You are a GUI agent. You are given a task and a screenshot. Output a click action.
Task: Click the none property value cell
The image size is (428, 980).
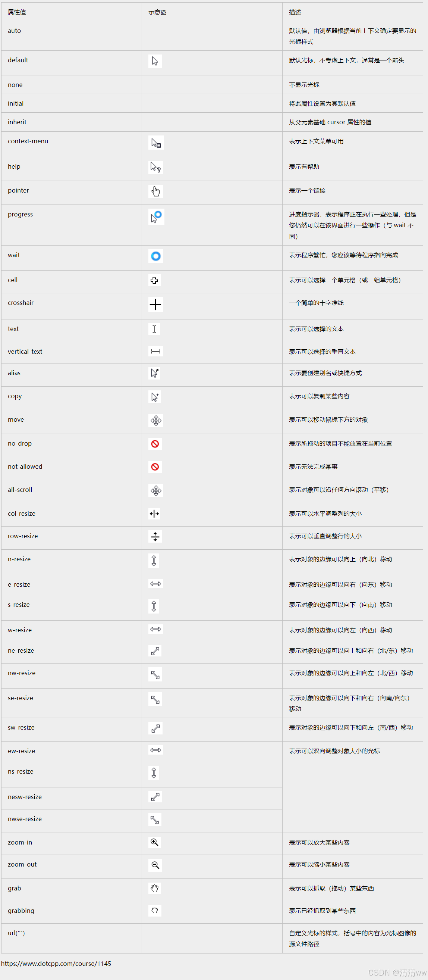point(72,84)
